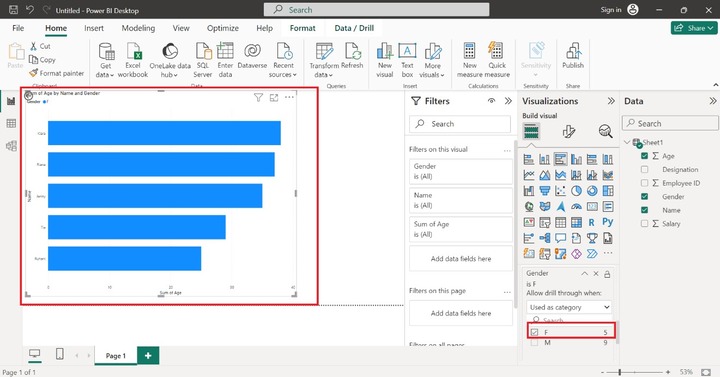Check the Employee ID field
Image resolution: width=720 pixels, height=377 pixels.
click(644, 183)
